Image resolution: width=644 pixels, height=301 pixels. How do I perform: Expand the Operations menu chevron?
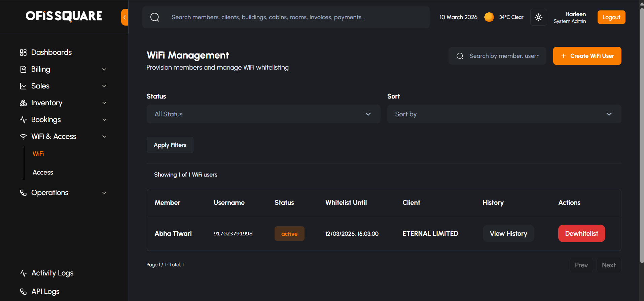point(104,193)
